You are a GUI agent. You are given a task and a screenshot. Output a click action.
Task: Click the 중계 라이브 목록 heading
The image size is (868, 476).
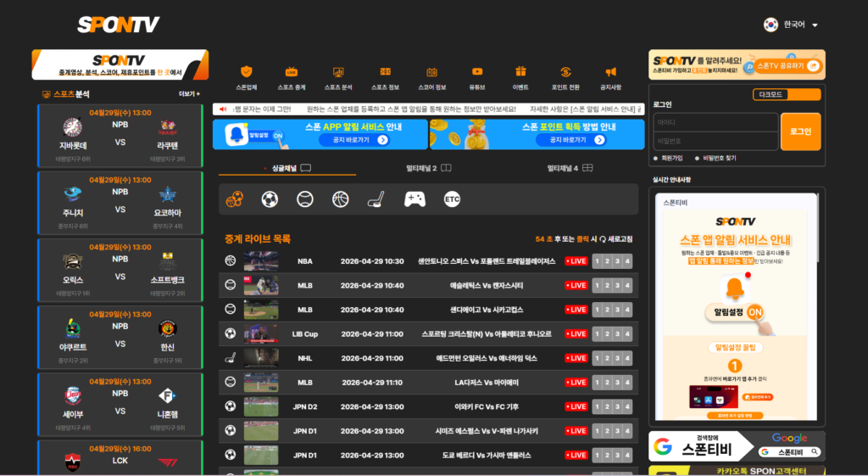tap(258, 239)
